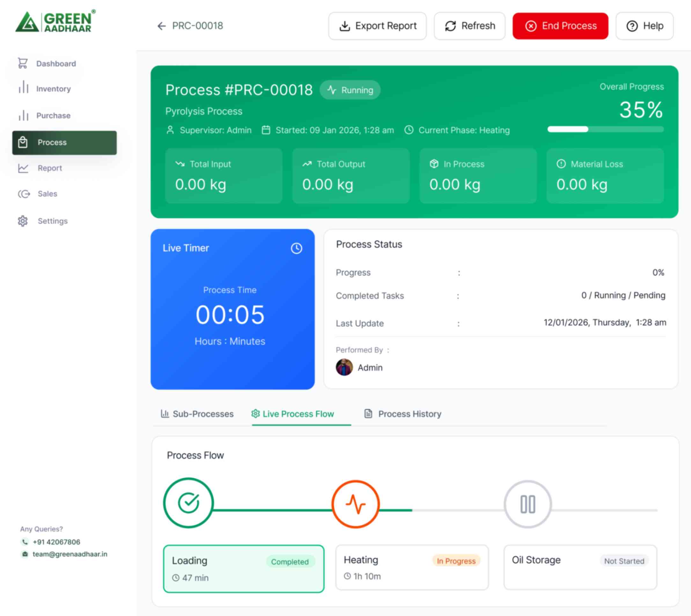
Task: Click the clock icon beside Current Phase
Action: pos(409,130)
